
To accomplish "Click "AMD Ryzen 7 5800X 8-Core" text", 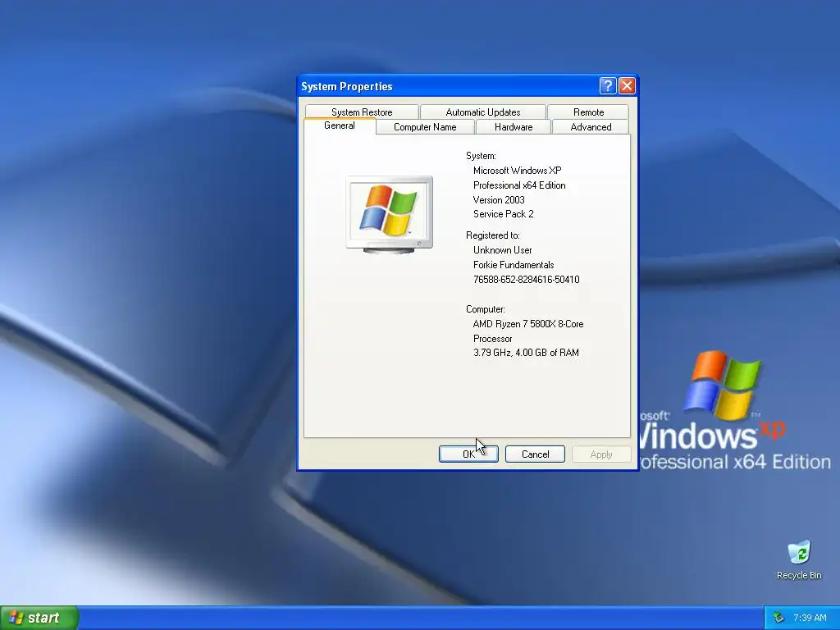I will (x=528, y=324).
